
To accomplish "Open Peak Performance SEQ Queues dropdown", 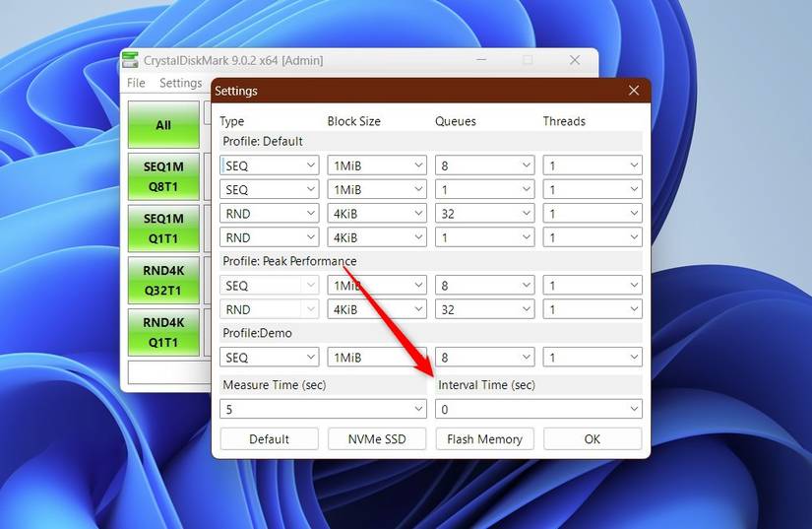I will click(x=484, y=286).
